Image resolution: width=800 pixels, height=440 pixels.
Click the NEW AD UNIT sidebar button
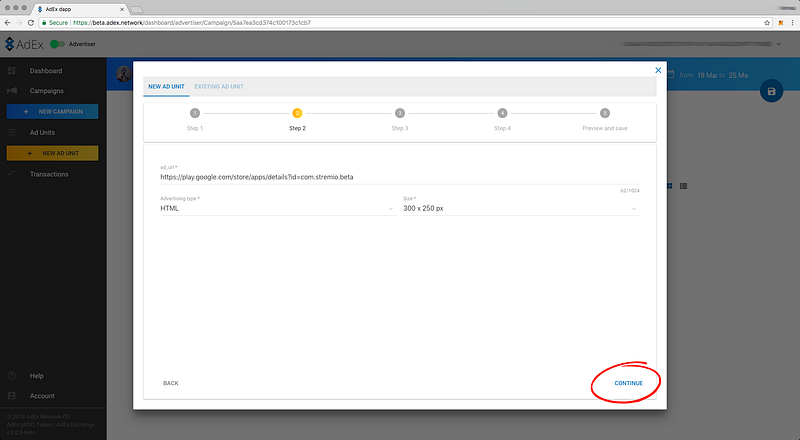[53, 153]
